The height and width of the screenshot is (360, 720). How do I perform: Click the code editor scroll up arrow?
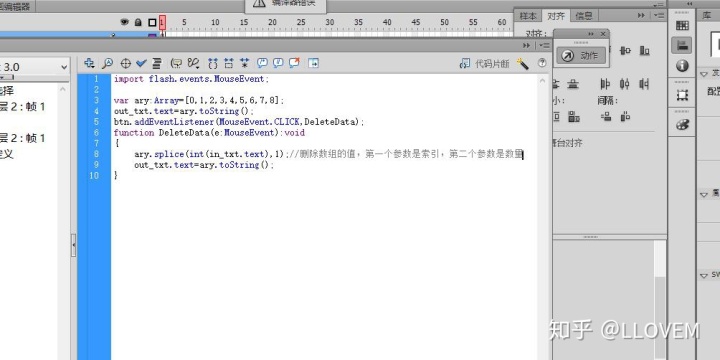coord(542,80)
